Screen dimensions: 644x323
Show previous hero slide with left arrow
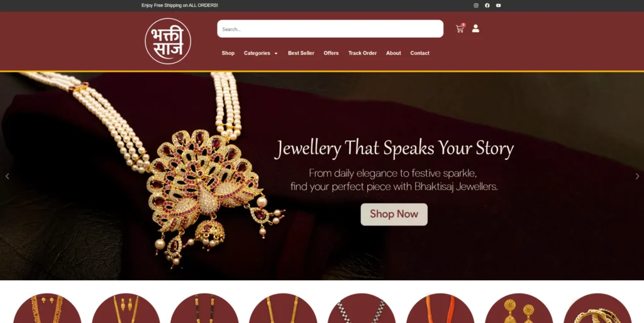[x=7, y=176]
